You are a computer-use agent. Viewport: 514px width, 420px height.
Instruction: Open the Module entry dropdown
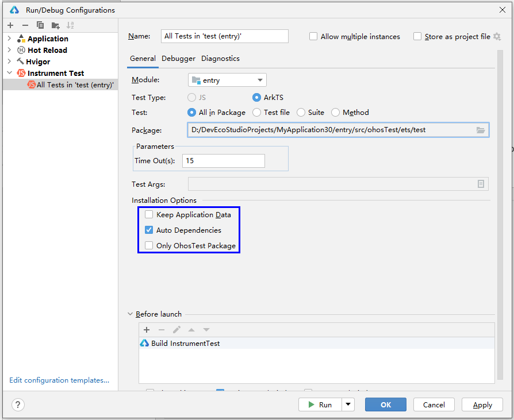[227, 80]
